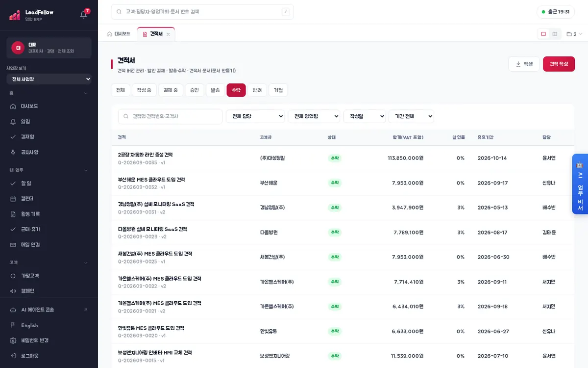Switch to the 대시보드 tab
This screenshot has width=588, height=368.
(x=119, y=34)
